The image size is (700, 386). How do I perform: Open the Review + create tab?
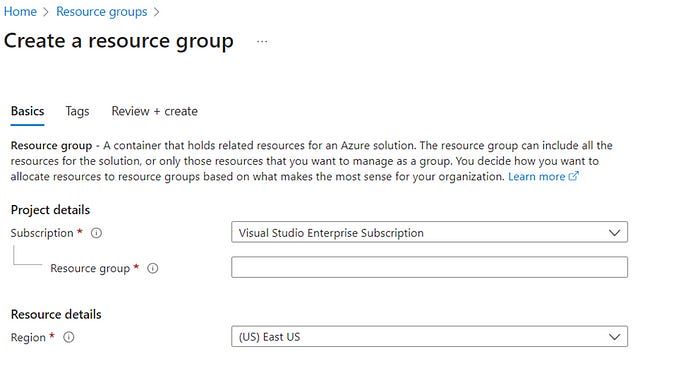click(x=154, y=111)
